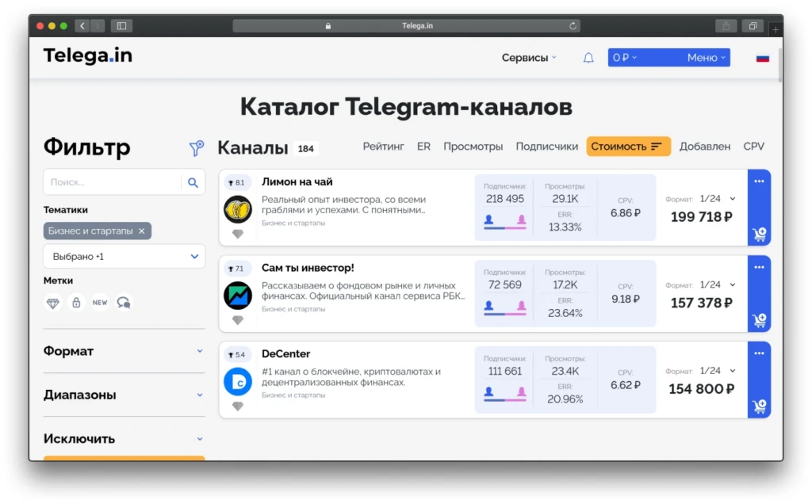This screenshot has height=504, width=812.
Task: Click rating badge 8.1 of Лимон на чай
Action: click(236, 183)
